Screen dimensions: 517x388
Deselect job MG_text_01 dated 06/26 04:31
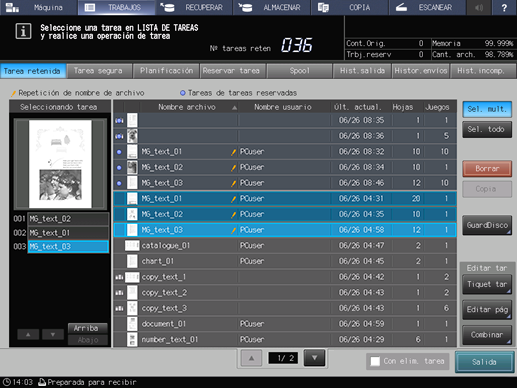[285, 199]
